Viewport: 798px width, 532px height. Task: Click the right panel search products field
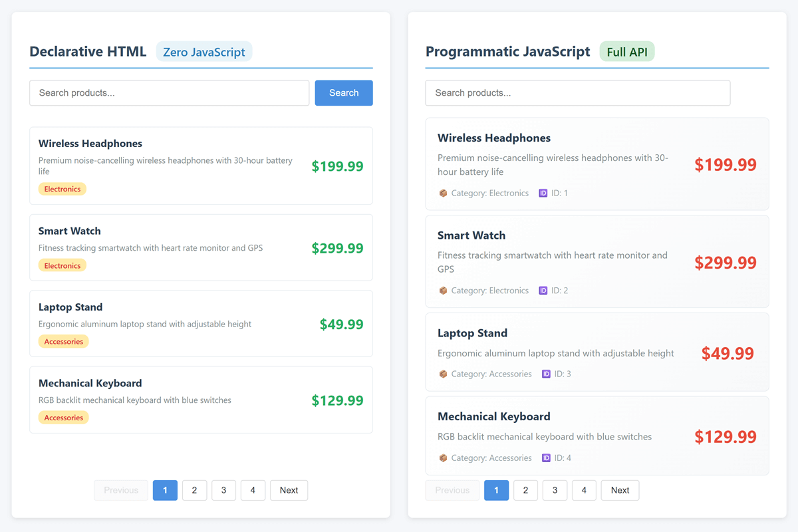pos(577,92)
